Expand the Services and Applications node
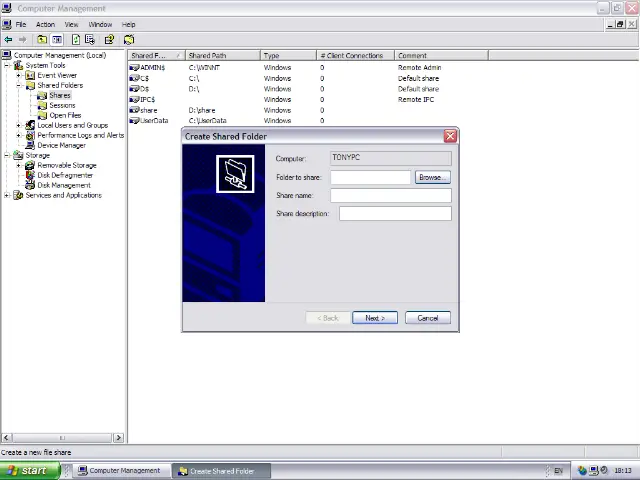This screenshot has height=480, width=640. 7,195
